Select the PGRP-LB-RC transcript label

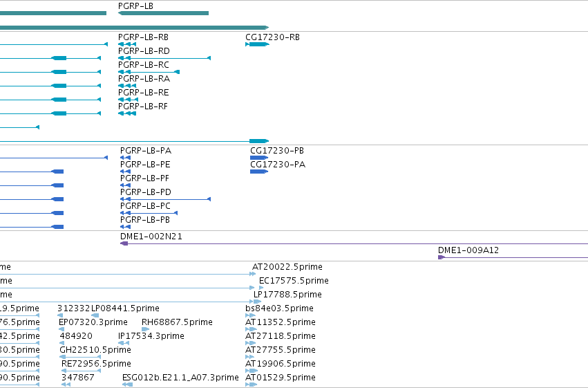144,65
